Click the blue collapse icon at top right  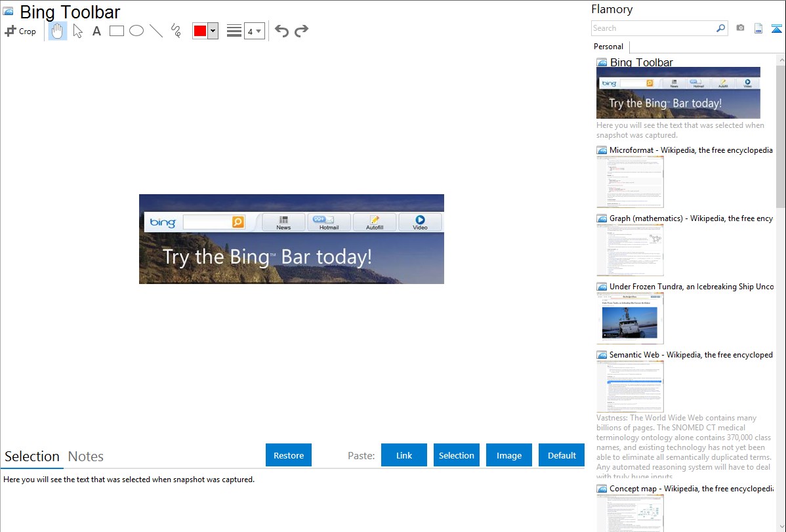click(776, 28)
